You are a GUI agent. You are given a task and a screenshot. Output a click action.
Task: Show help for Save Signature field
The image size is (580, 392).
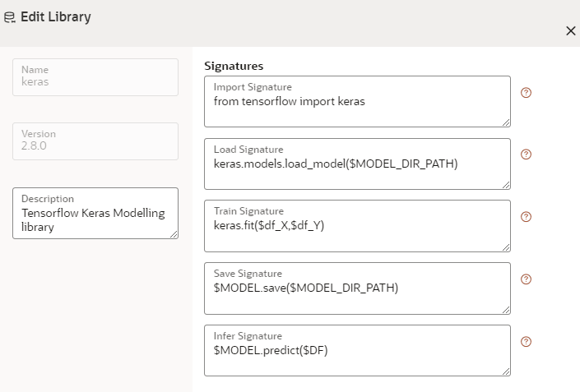pos(527,279)
